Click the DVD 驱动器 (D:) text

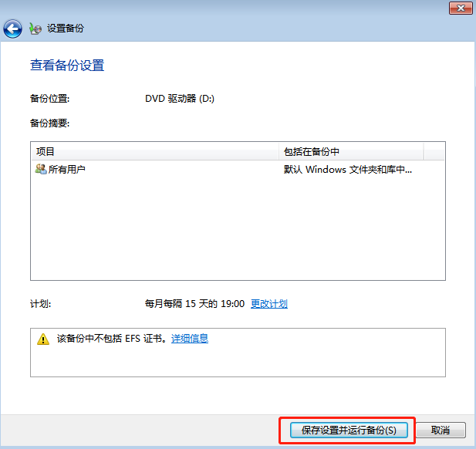180,99
